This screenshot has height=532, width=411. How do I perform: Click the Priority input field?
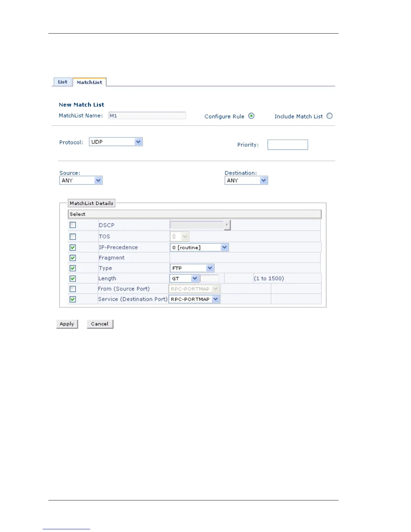(x=287, y=145)
